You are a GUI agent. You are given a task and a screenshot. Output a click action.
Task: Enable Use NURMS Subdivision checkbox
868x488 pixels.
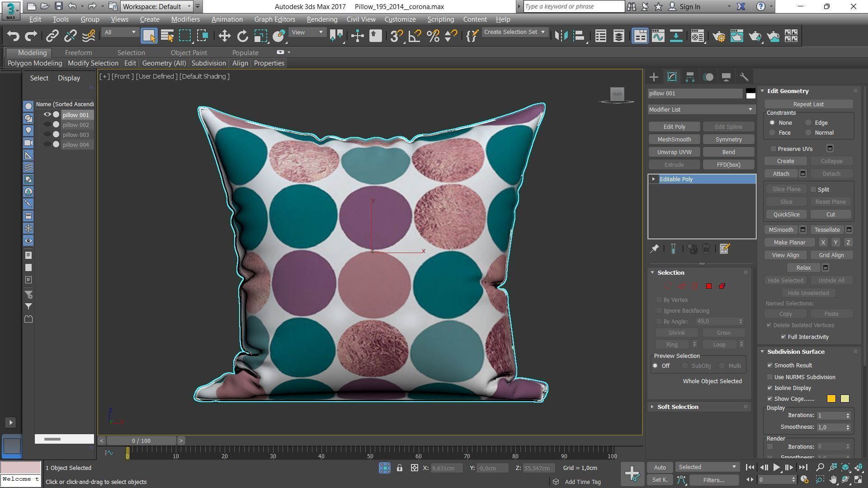pyautogui.click(x=770, y=377)
